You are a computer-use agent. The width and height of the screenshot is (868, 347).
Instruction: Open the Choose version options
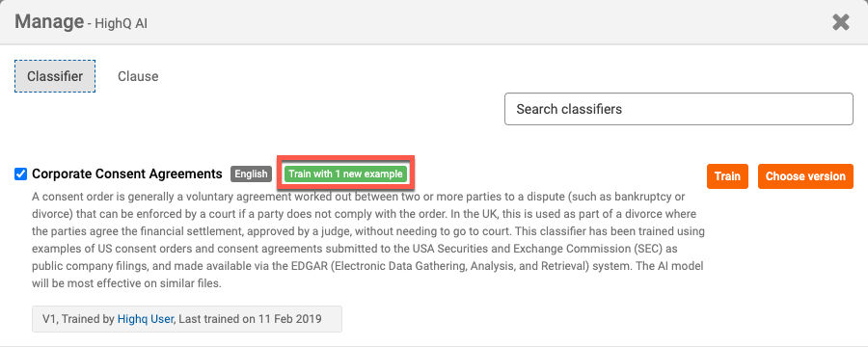click(x=805, y=176)
